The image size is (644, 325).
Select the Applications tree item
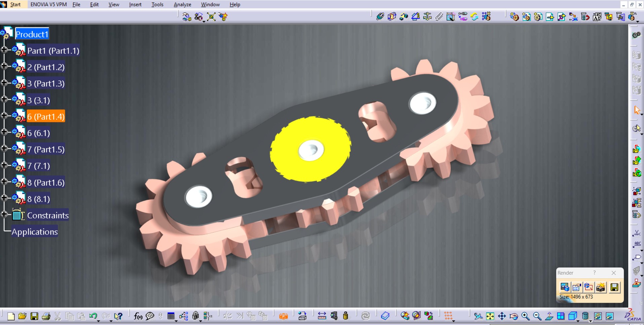pyautogui.click(x=35, y=232)
